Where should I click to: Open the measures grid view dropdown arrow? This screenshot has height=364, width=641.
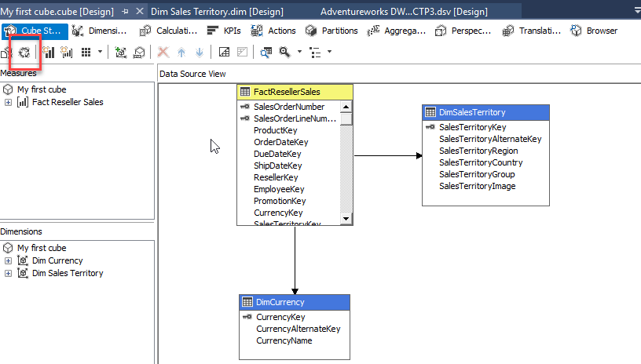pyautogui.click(x=100, y=53)
